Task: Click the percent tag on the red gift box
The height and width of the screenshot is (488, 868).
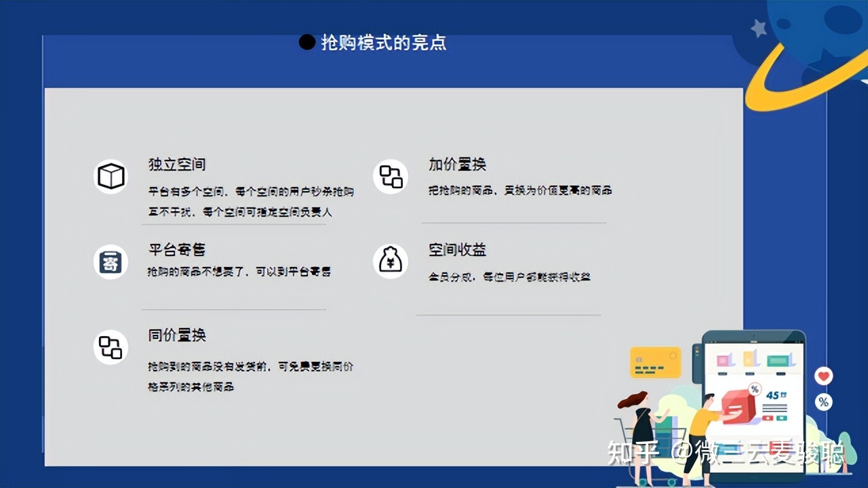Action: coord(755,390)
